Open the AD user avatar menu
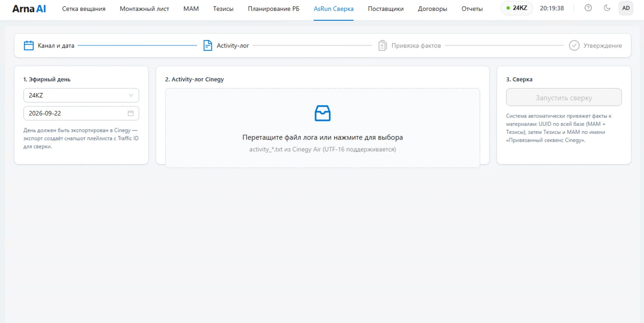 click(626, 8)
